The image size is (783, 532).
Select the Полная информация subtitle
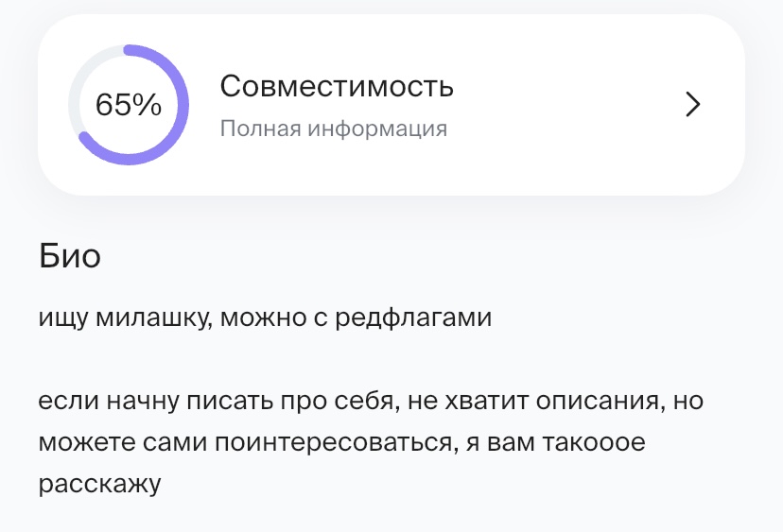pos(333,129)
